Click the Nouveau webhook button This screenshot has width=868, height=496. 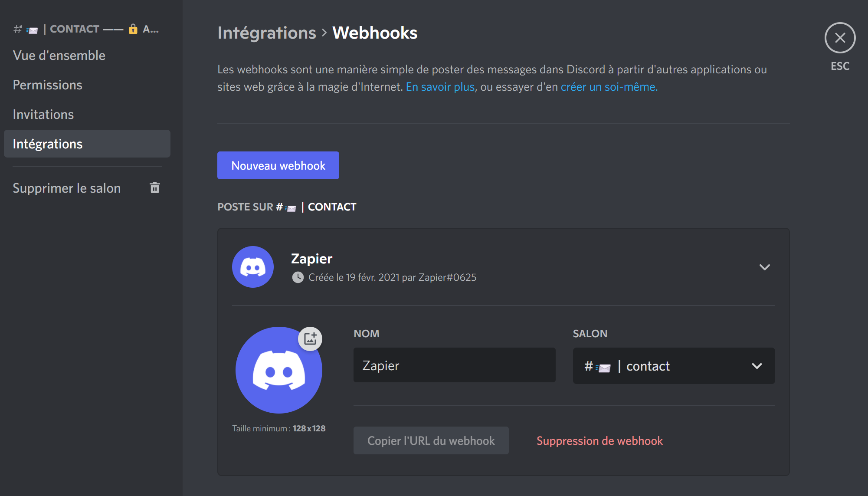278,165
